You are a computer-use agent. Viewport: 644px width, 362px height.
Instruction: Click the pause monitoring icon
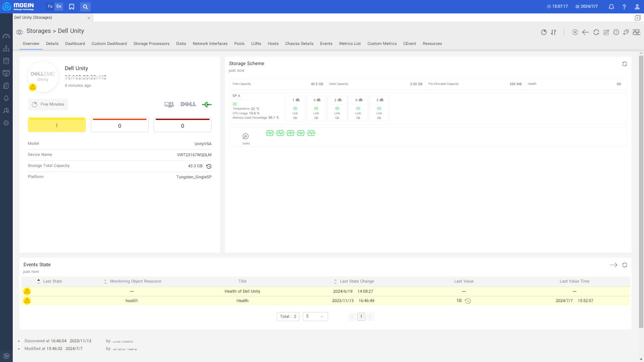coord(575,32)
